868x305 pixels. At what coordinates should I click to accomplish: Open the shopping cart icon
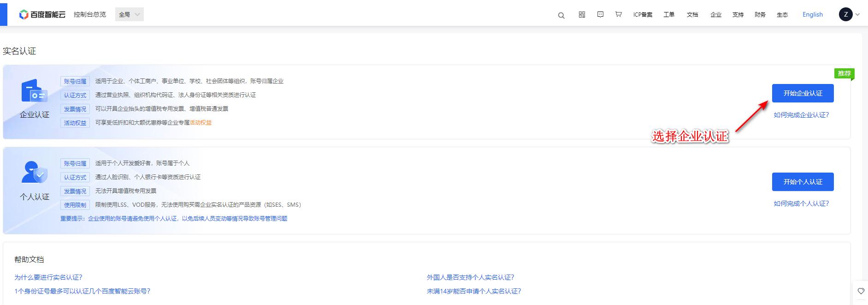pos(619,15)
